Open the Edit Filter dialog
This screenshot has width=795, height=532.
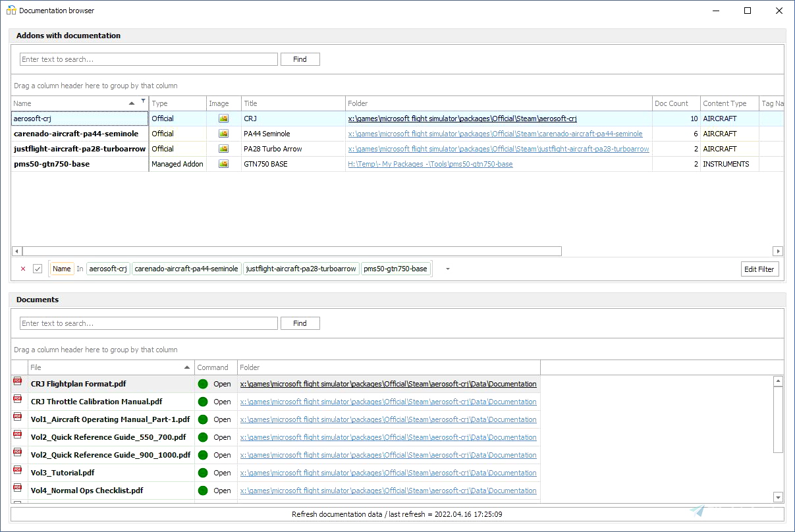coord(759,269)
